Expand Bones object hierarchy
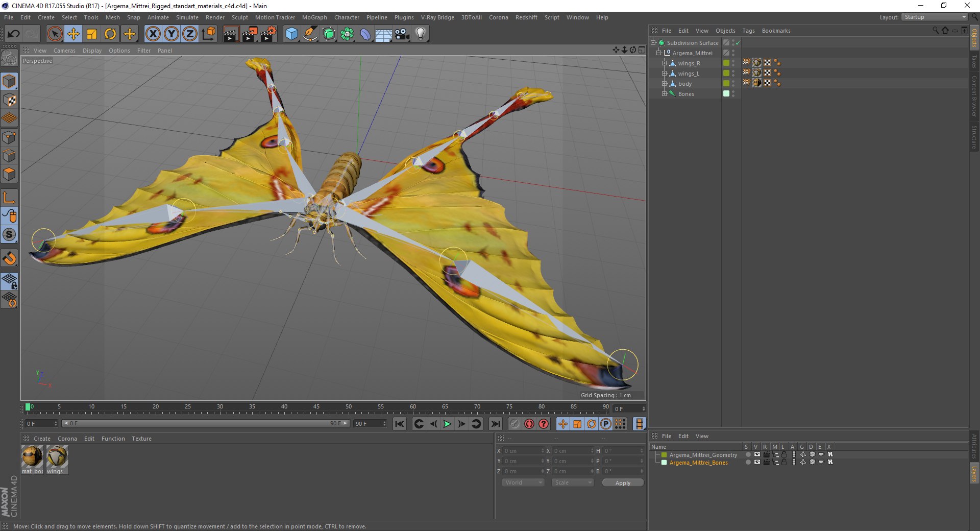This screenshot has width=980, height=531. 664,94
